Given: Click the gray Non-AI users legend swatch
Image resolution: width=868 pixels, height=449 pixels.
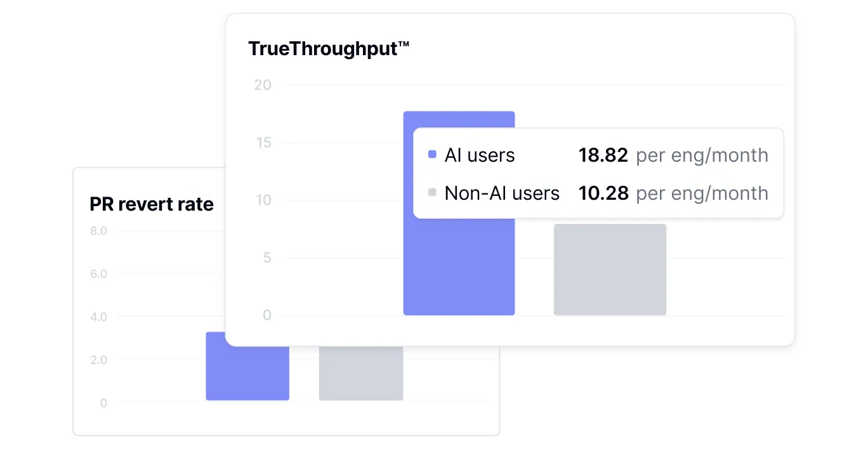Looking at the screenshot, I should [433, 193].
